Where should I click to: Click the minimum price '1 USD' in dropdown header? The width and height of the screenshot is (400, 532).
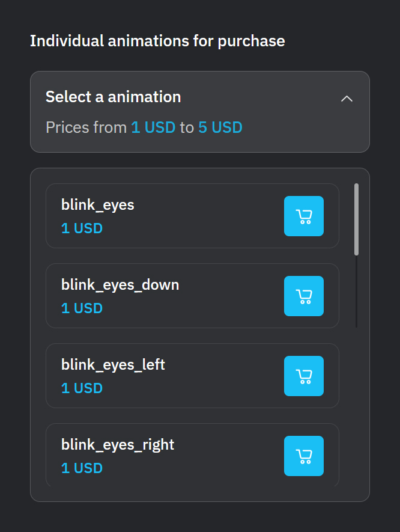[153, 127]
